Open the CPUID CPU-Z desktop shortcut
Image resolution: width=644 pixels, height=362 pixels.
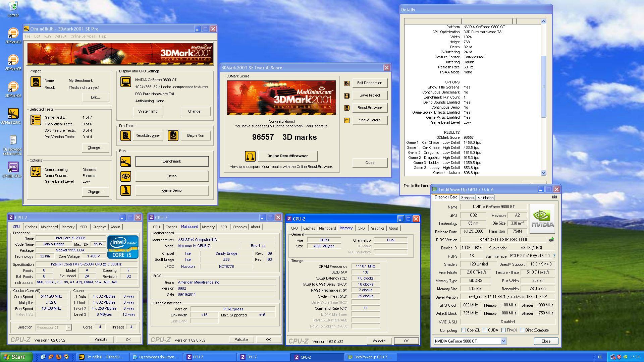[x=13, y=170]
